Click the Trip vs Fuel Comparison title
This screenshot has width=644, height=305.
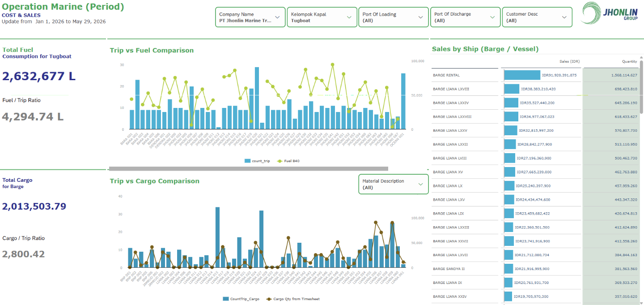pyautogui.click(x=152, y=51)
